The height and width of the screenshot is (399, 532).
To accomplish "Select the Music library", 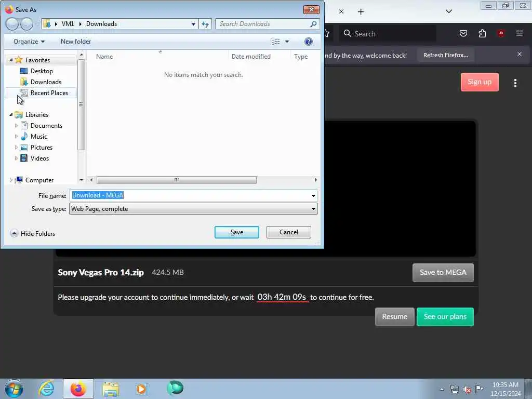I will 39,137.
